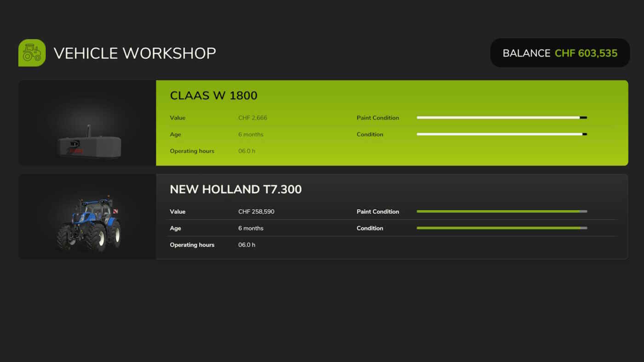Click New Holland's Age 6 months value
The image size is (644, 362).
(251, 228)
